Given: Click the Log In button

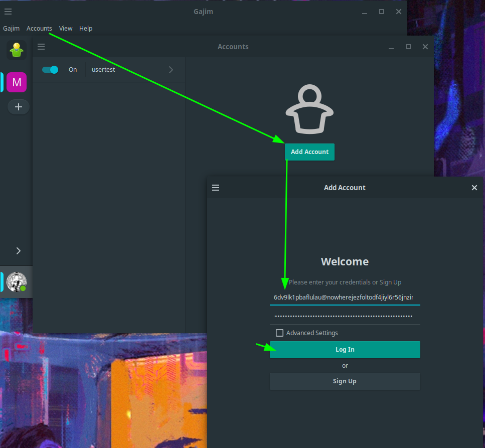Looking at the screenshot, I should 345,350.
